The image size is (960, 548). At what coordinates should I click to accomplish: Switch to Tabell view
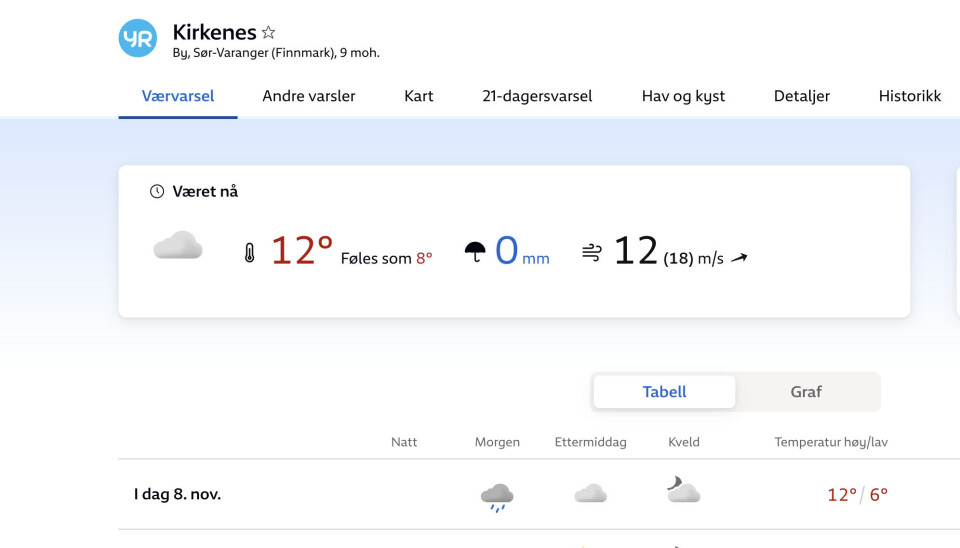(x=664, y=392)
